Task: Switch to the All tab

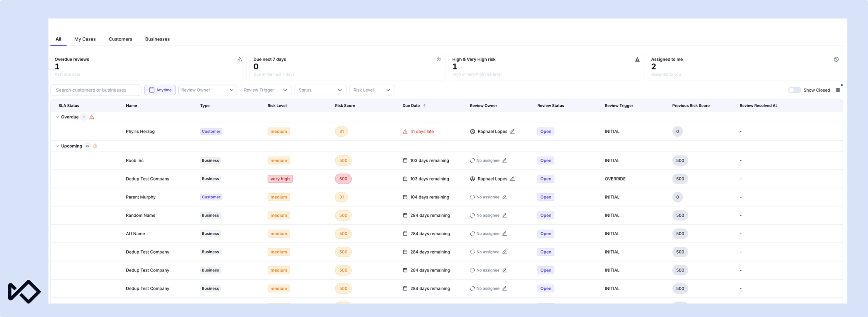Action: point(58,39)
